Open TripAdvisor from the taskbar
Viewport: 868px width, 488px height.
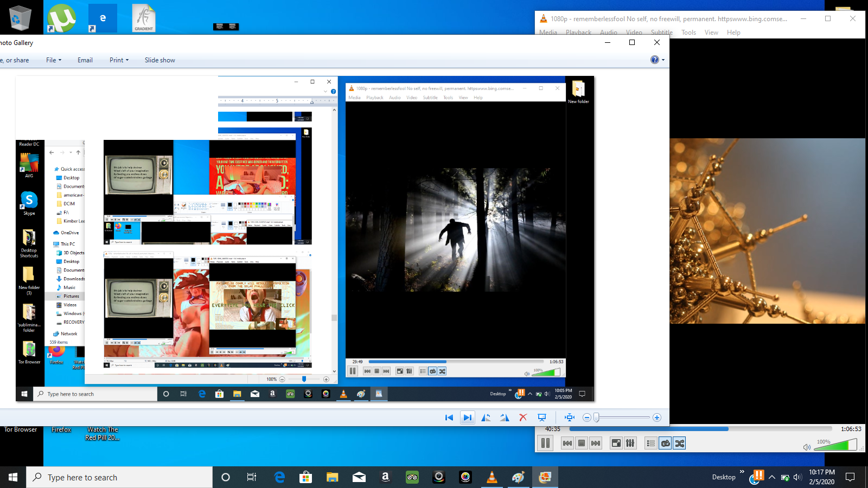(x=412, y=477)
